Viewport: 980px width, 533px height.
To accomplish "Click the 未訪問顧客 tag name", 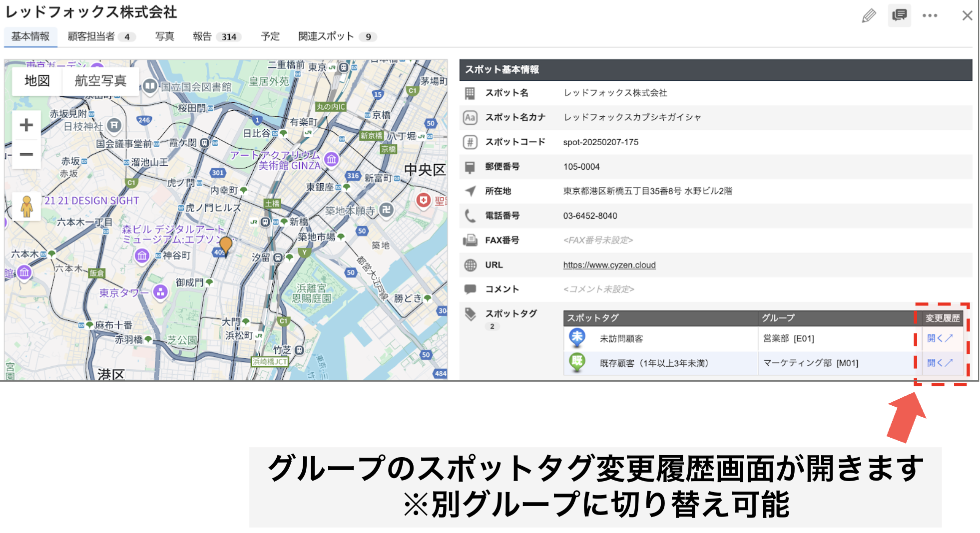I will coord(621,338).
